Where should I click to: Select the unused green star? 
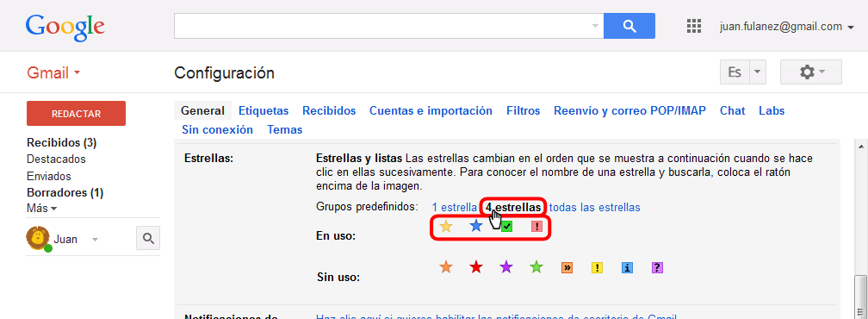coord(536,267)
